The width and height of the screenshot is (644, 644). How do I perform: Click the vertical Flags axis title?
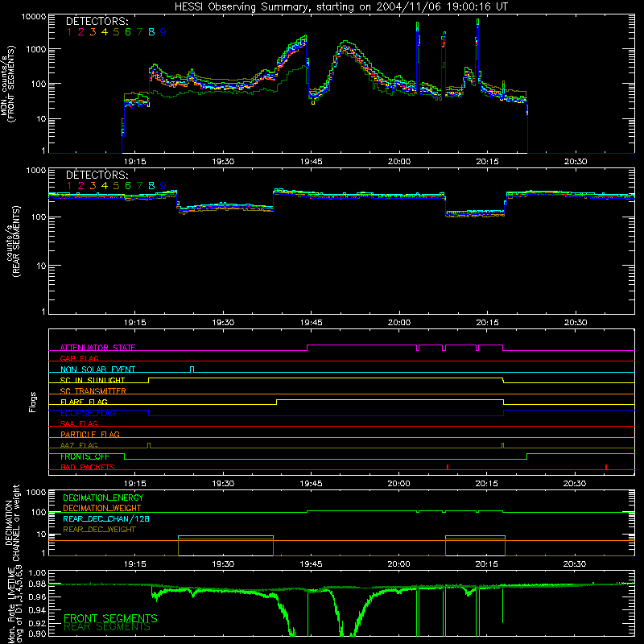click(32, 402)
